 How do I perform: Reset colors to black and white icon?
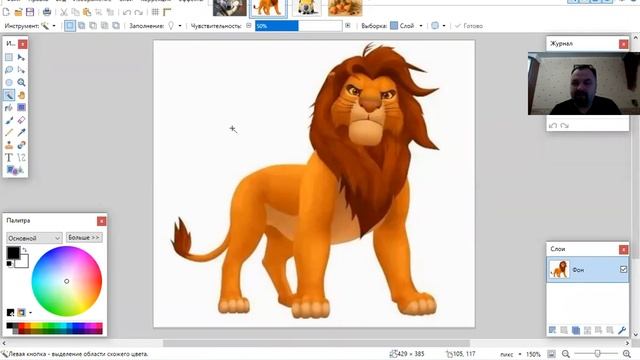click(x=9, y=264)
